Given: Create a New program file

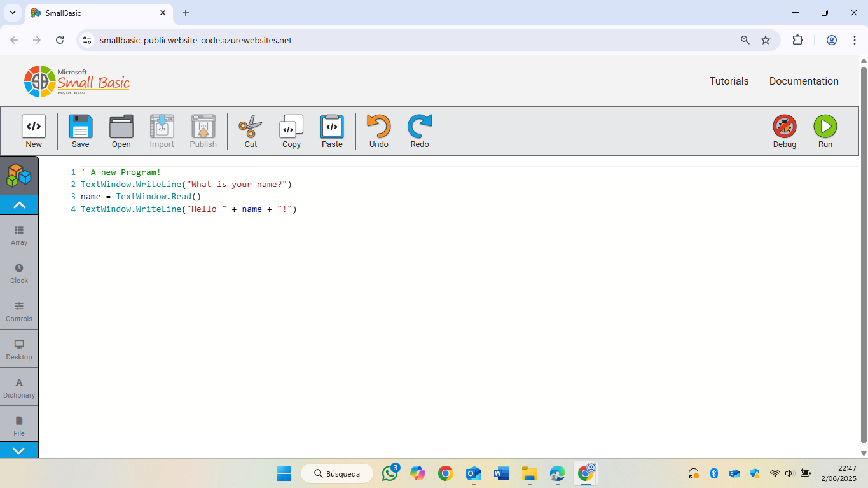Looking at the screenshot, I should tap(34, 132).
